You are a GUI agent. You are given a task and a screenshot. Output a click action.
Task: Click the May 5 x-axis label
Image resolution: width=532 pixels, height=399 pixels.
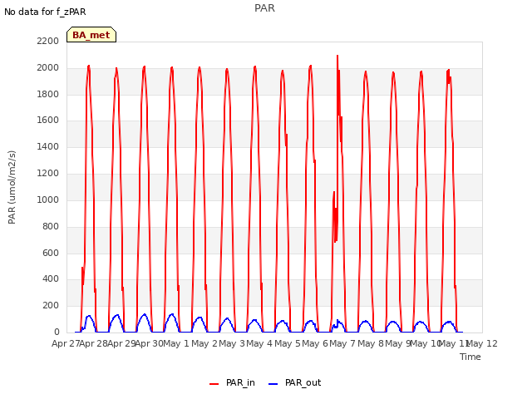288,343
